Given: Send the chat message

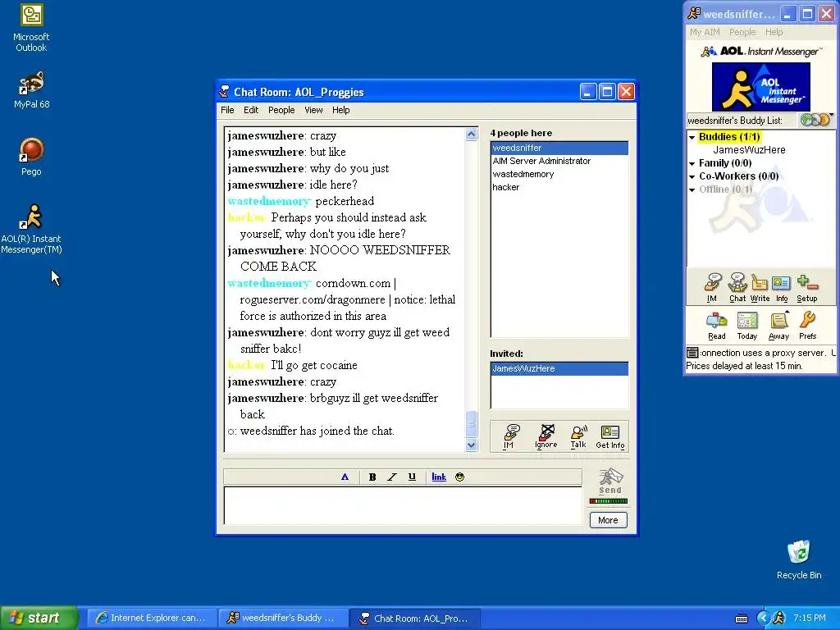Looking at the screenshot, I should point(609,481).
